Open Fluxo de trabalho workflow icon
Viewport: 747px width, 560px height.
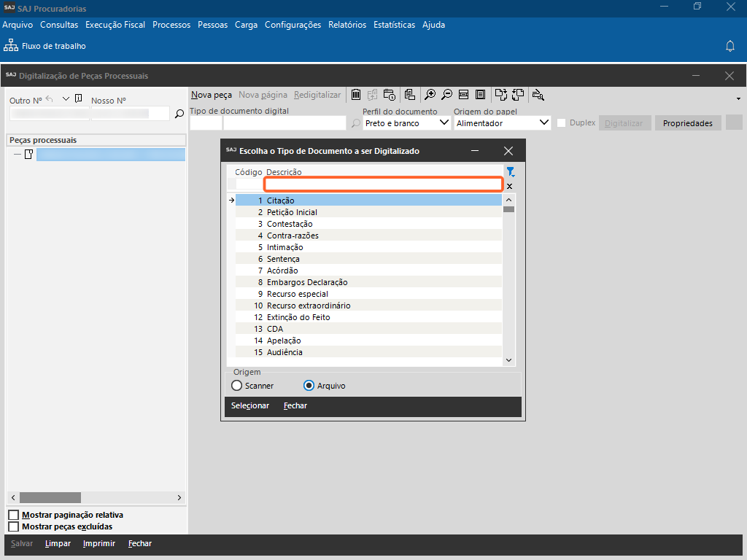(11, 46)
